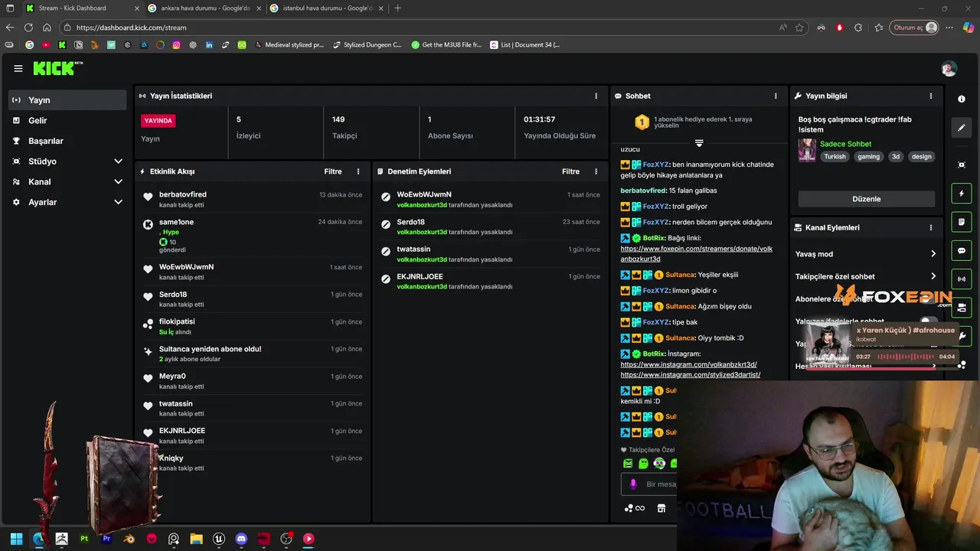Open Sohbet panel three-dot menu
The width and height of the screenshot is (980, 551).
(776, 96)
